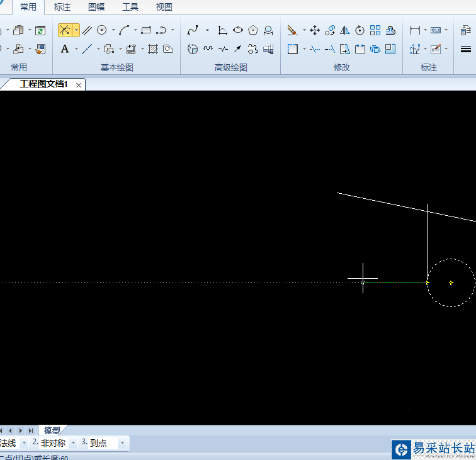
Task: Open the 到点 option dropdown
Action: (x=122, y=443)
